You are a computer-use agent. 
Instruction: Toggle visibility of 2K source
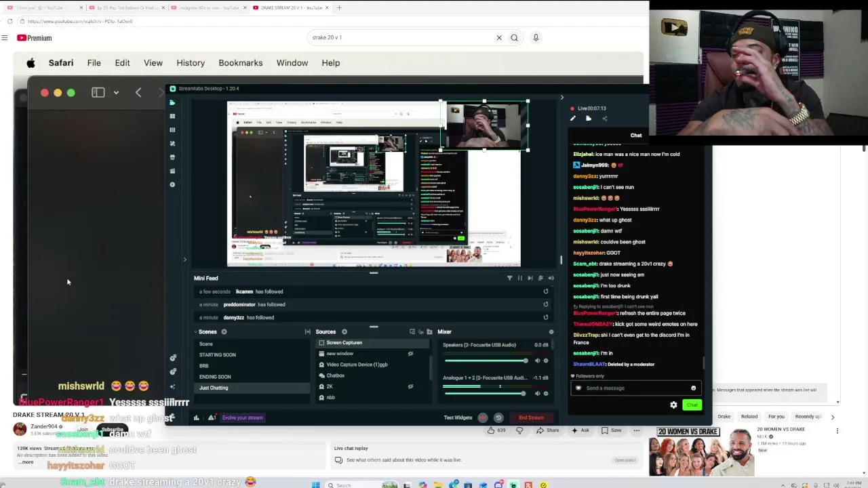click(x=410, y=386)
